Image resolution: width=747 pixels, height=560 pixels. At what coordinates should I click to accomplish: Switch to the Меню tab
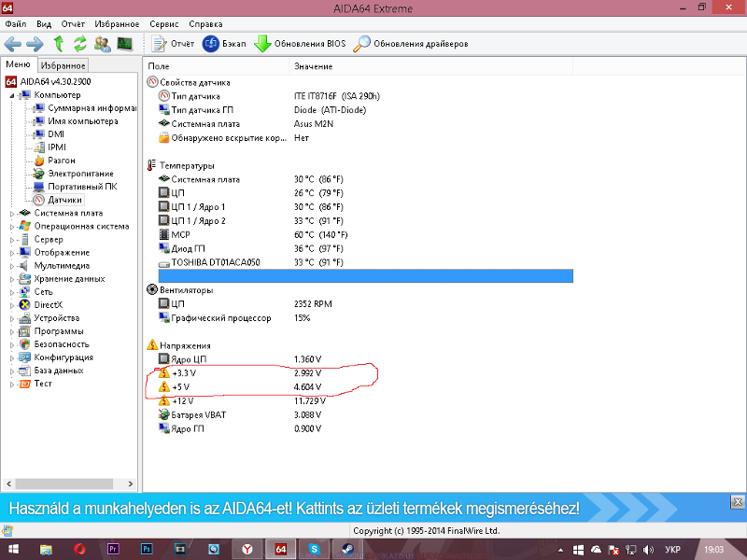point(18,64)
